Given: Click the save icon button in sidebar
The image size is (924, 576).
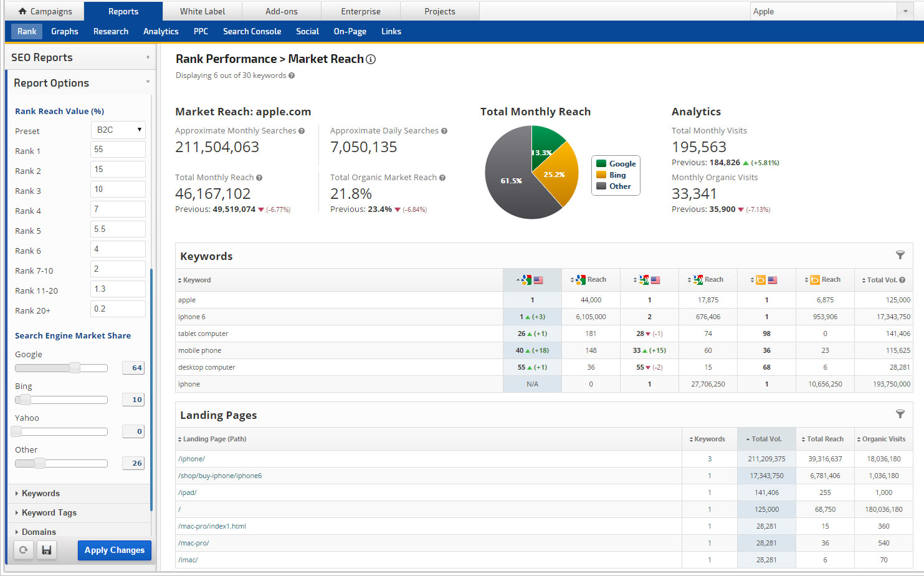Looking at the screenshot, I should point(46,550).
